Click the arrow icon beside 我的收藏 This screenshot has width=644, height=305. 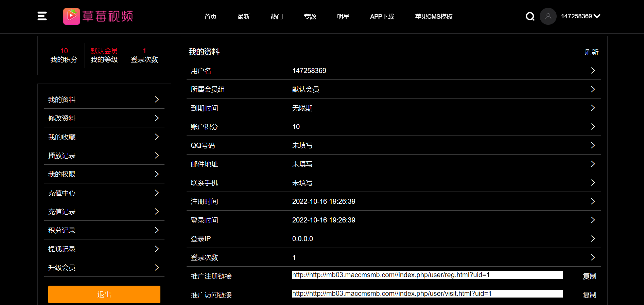(157, 137)
